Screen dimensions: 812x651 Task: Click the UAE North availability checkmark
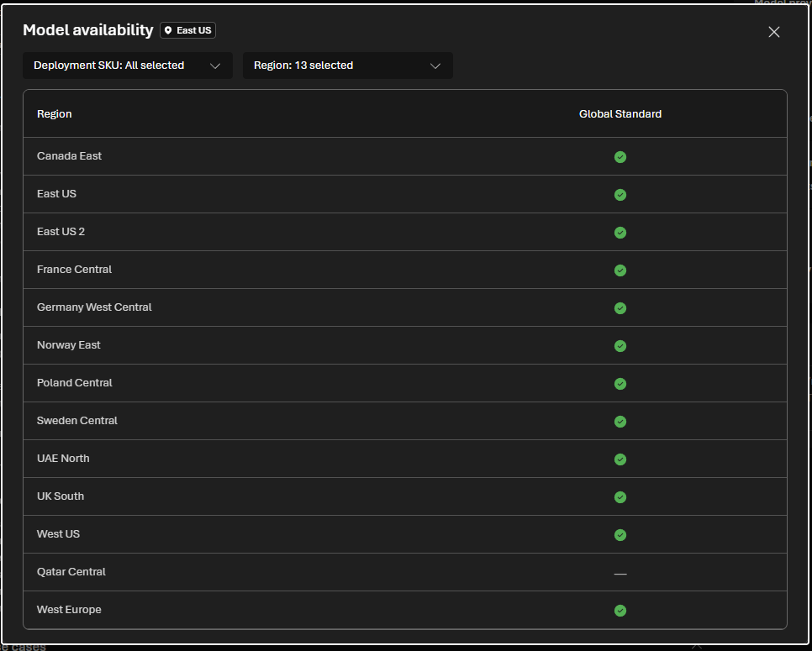[x=620, y=459]
